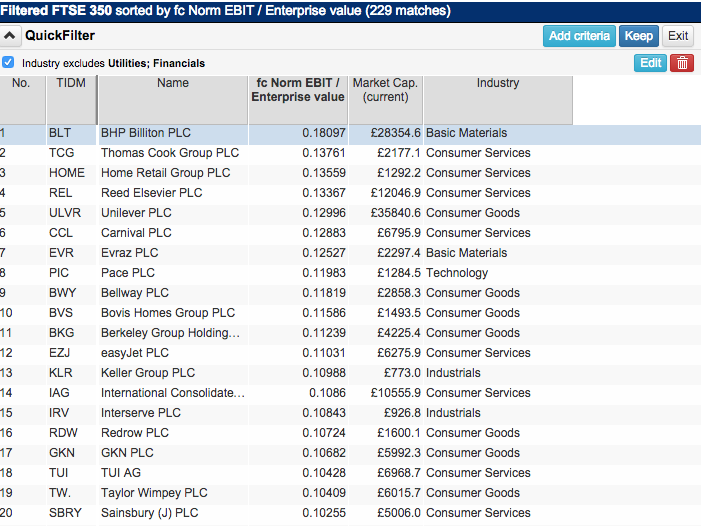
Task: Click on Keller Group PLC
Action: [x=148, y=373]
